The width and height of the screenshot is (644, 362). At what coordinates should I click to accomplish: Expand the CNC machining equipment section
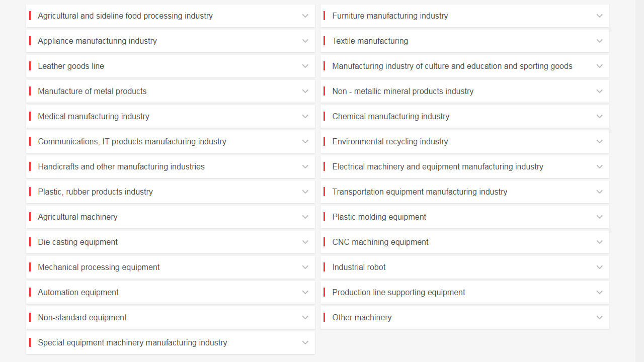464,242
